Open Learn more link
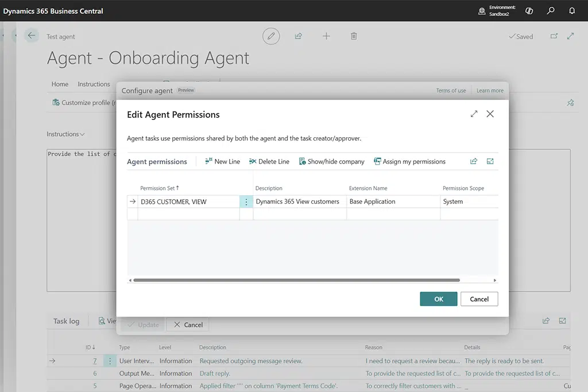588x392 pixels. coord(490,91)
